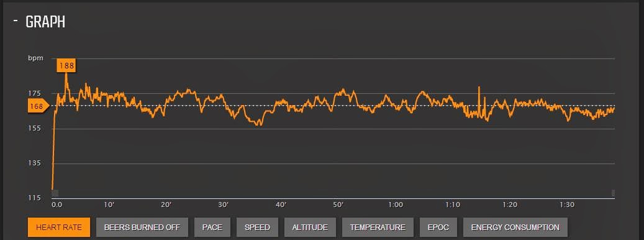
Task: Click the 115 bpm axis label
Action: pyautogui.click(x=35, y=198)
